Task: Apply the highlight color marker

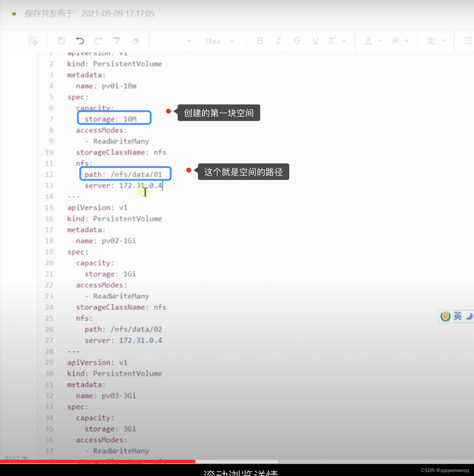Action: 395,41
